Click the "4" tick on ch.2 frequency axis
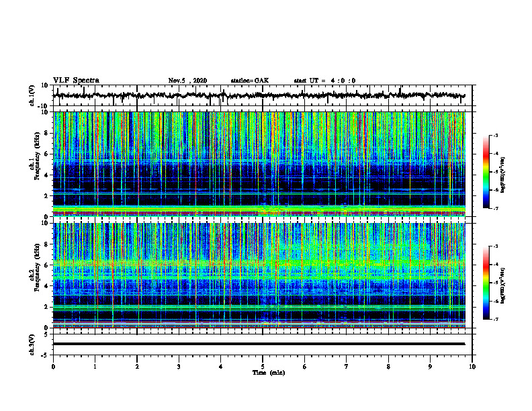This screenshot has width=532, height=411. [47, 286]
